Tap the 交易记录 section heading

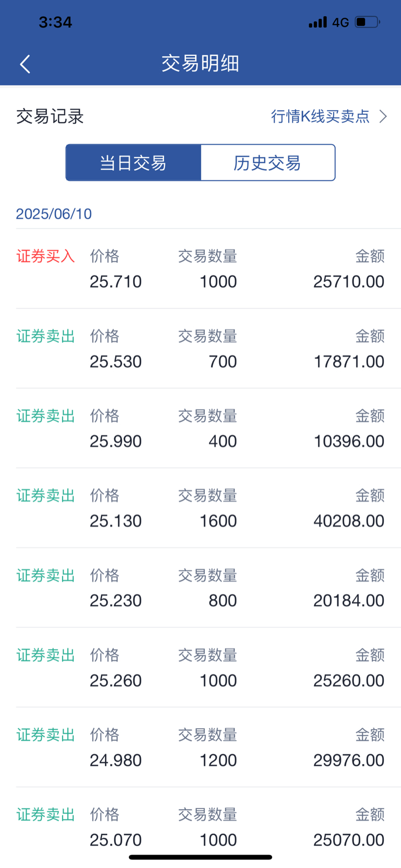click(x=50, y=116)
